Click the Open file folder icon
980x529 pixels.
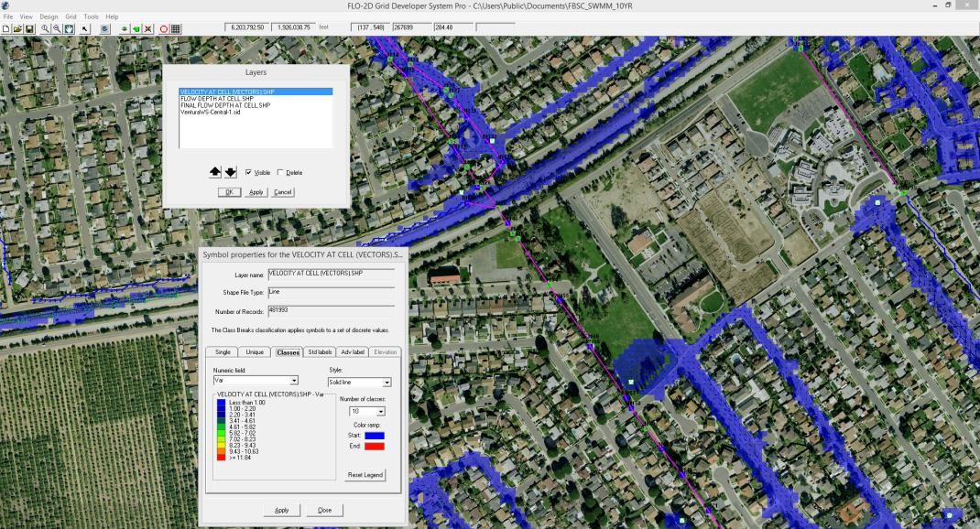[17, 28]
